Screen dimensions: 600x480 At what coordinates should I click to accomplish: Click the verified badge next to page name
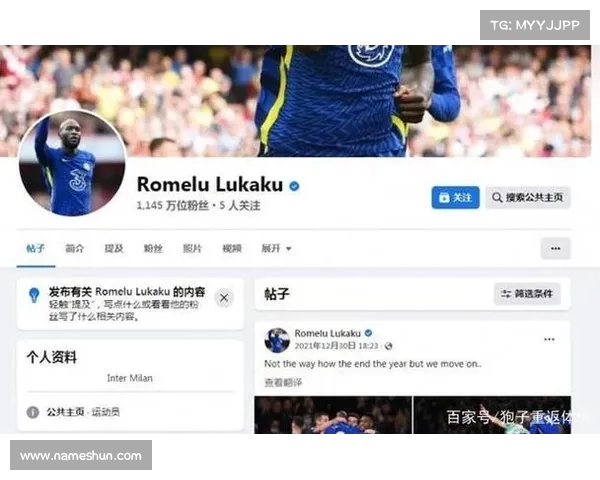[294, 186]
